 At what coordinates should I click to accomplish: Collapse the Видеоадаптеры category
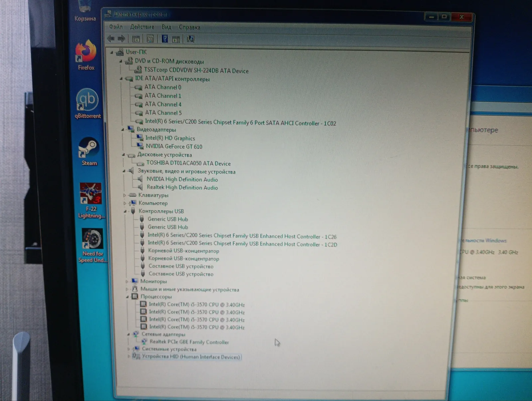(123, 129)
